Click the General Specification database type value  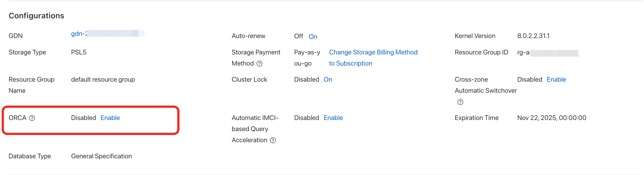[x=101, y=156]
